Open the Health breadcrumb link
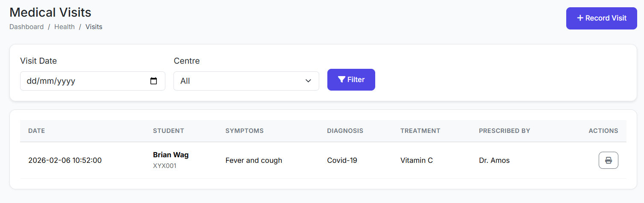Screen dimensions: 644x203 tap(65, 26)
